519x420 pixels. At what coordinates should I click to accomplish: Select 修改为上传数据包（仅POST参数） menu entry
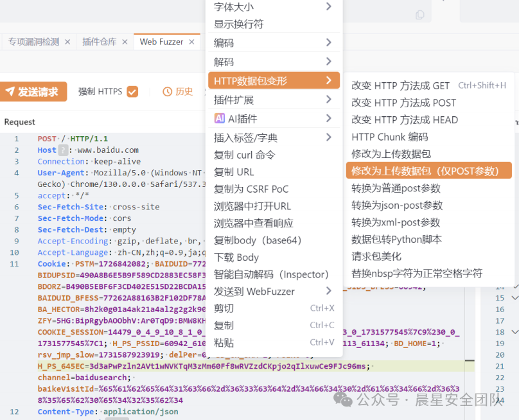tap(428, 171)
